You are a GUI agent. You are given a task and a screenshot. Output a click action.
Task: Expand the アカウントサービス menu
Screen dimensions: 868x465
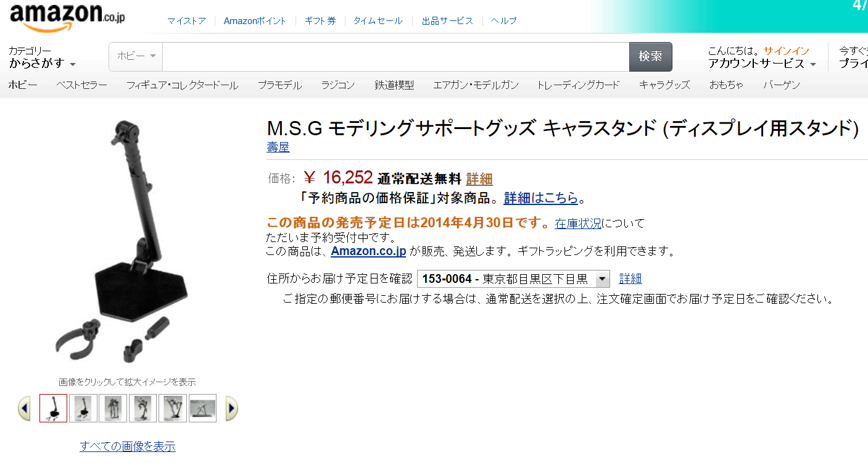762,64
